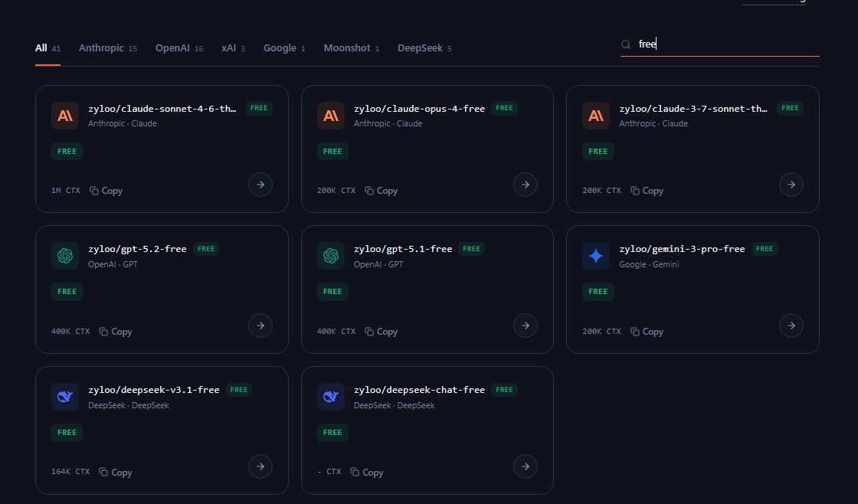The image size is (858, 504).
Task: Click the zyloo/gpt-5.1-free title
Action: tap(403, 249)
